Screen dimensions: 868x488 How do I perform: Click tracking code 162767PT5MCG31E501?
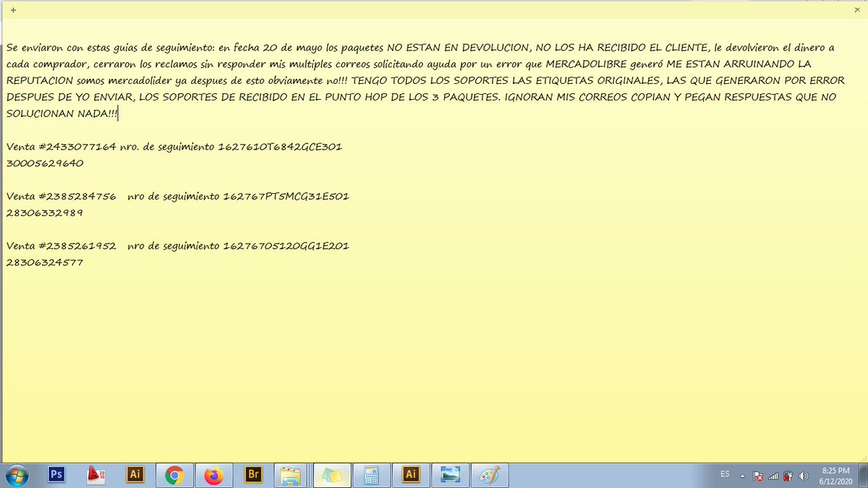pyautogui.click(x=286, y=197)
